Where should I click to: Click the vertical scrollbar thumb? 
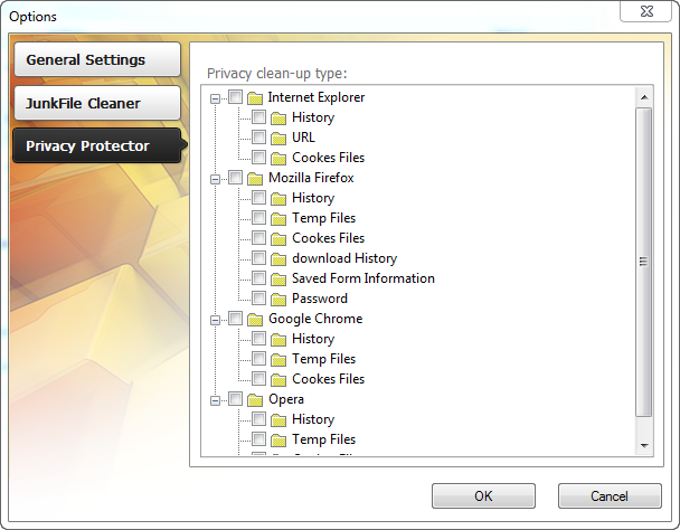coord(644,262)
